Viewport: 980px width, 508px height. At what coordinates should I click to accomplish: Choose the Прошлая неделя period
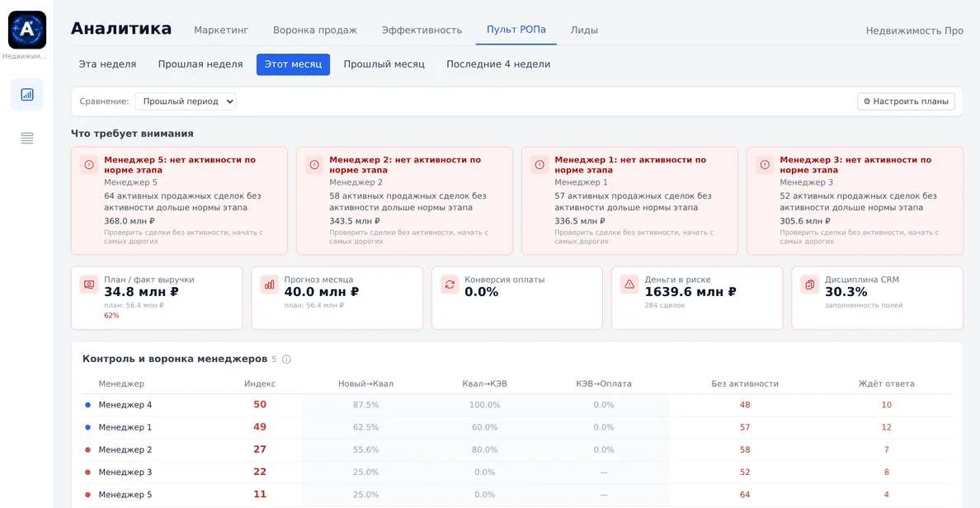pyautogui.click(x=200, y=64)
